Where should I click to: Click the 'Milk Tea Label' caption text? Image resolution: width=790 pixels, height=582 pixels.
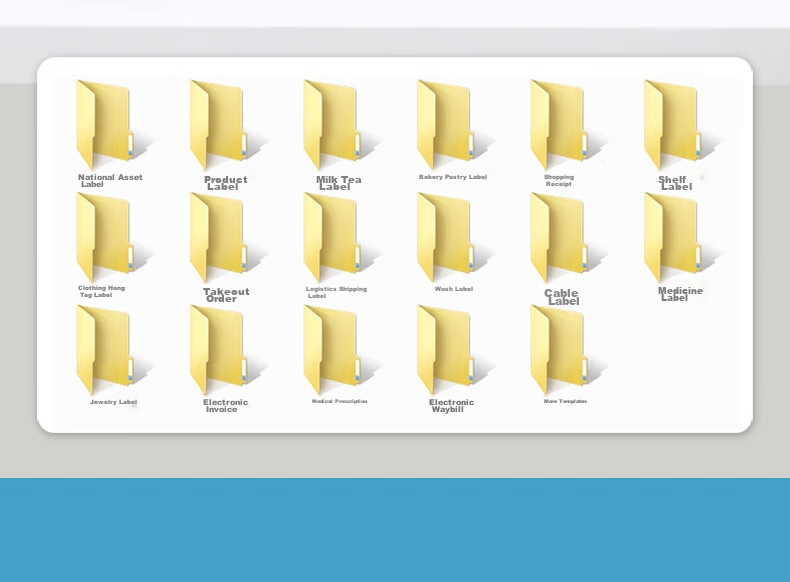tap(338, 183)
